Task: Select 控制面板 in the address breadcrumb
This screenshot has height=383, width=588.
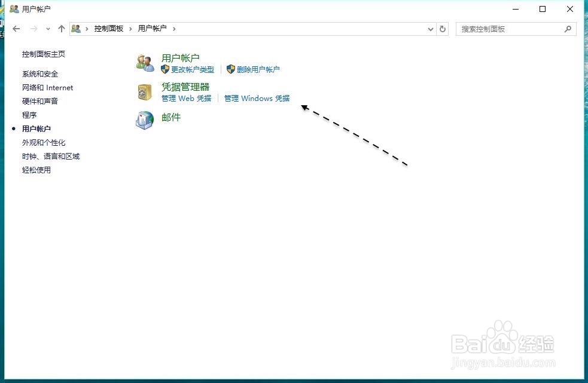Action: click(109, 29)
